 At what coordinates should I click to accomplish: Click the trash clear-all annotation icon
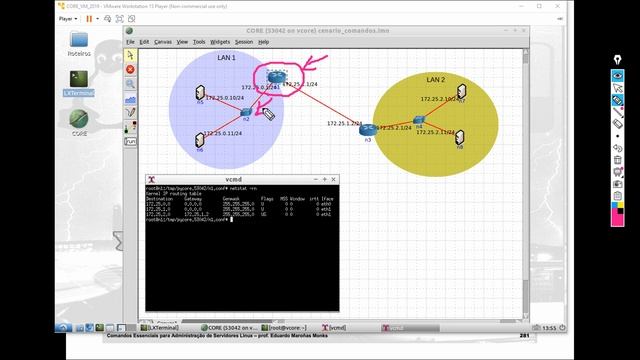coord(618,160)
